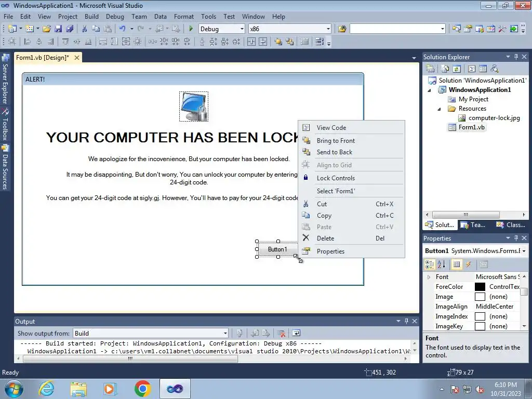The image size is (532, 399).
Task: Click Show All Files in Solution Explorer
Action: tap(445, 69)
